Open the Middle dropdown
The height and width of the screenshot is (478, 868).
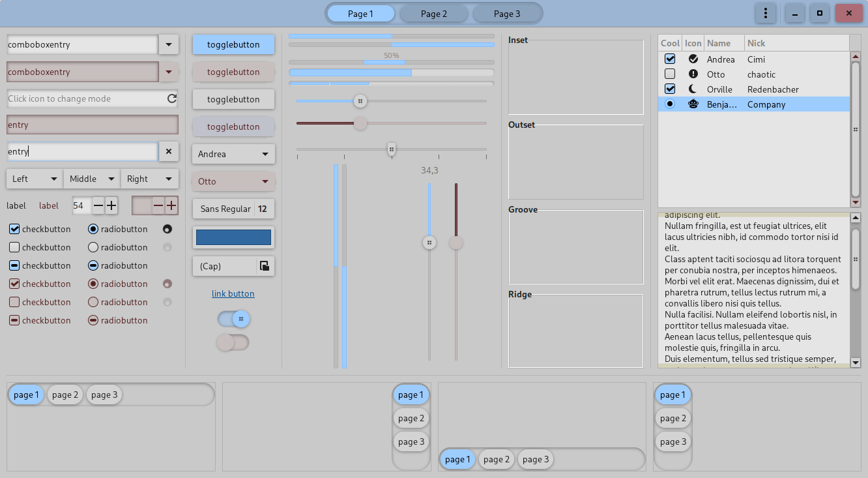92,179
